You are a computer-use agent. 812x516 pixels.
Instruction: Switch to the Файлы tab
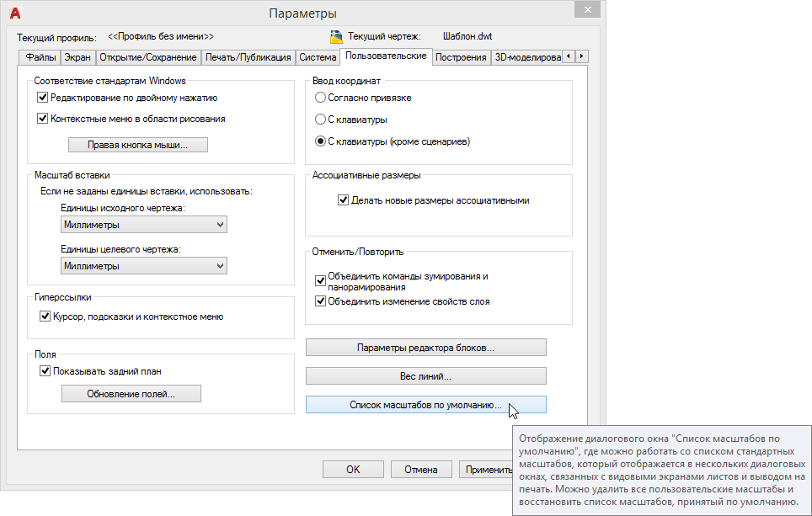coord(40,57)
